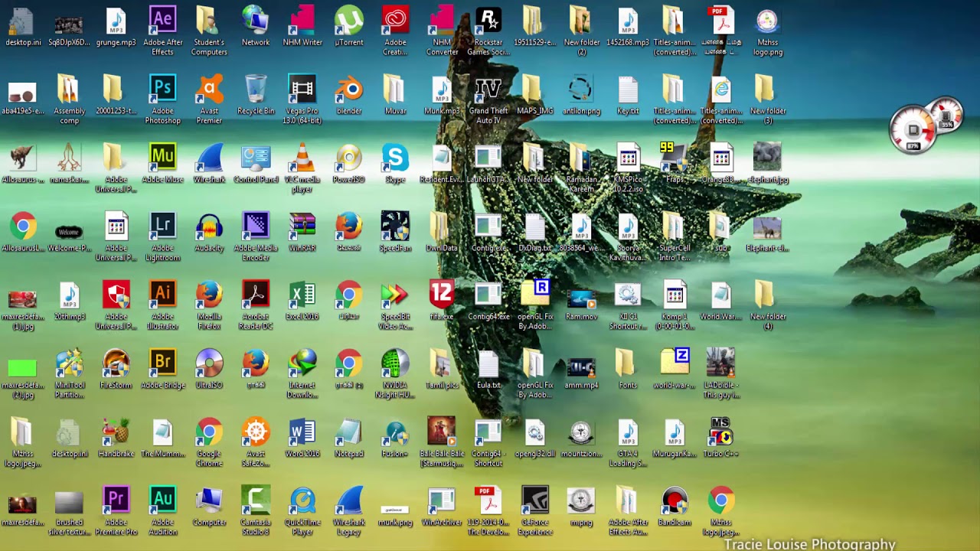Open Adobe Media Encoder icon

256,236
